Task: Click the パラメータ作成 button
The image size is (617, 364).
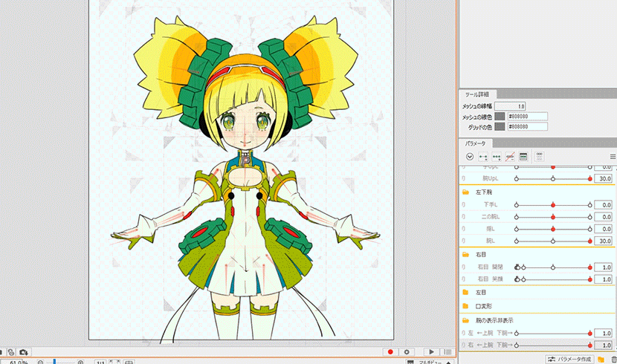Action: (569, 360)
